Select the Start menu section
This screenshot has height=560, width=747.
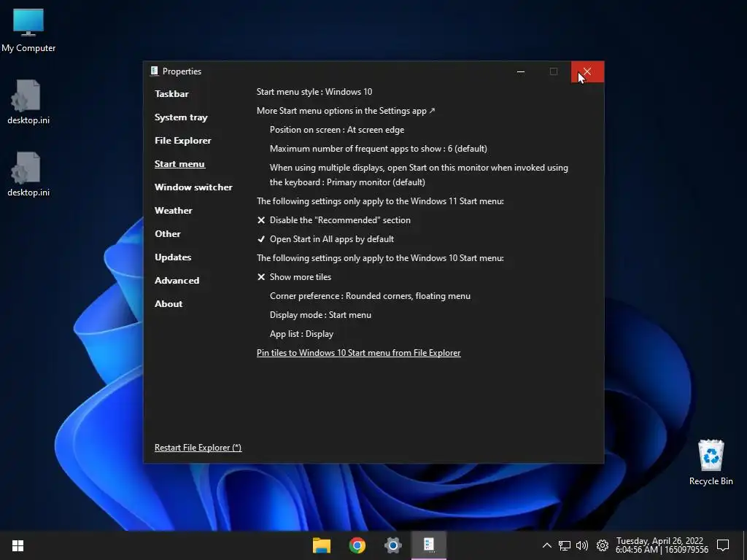179,164
